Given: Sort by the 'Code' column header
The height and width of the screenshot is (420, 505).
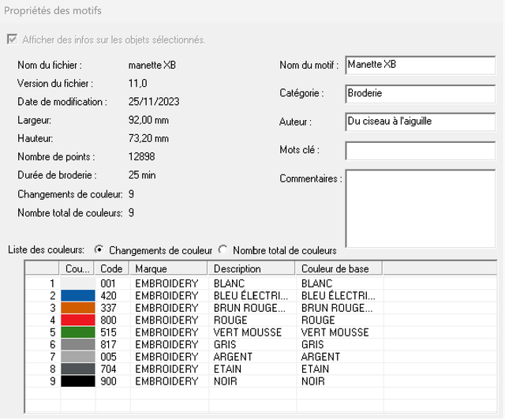Looking at the screenshot, I should pyautogui.click(x=112, y=269).
